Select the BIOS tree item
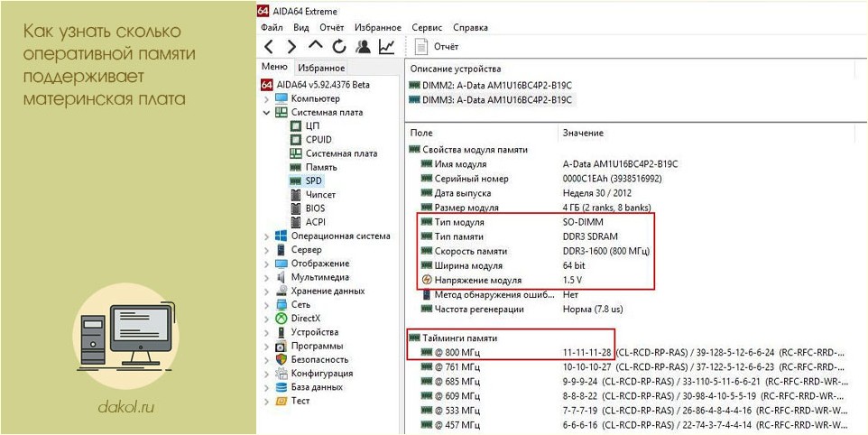Image resolution: width=868 pixels, height=435 pixels. coord(308,208)
